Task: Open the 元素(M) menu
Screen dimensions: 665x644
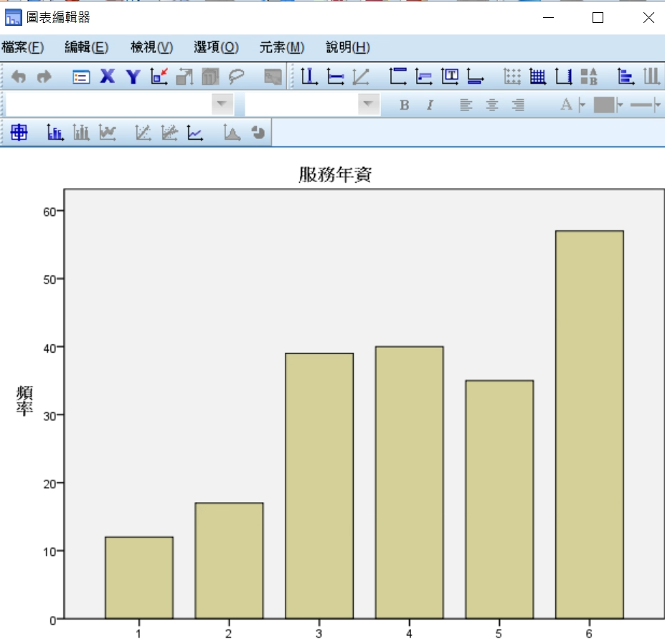Action: 281,47
